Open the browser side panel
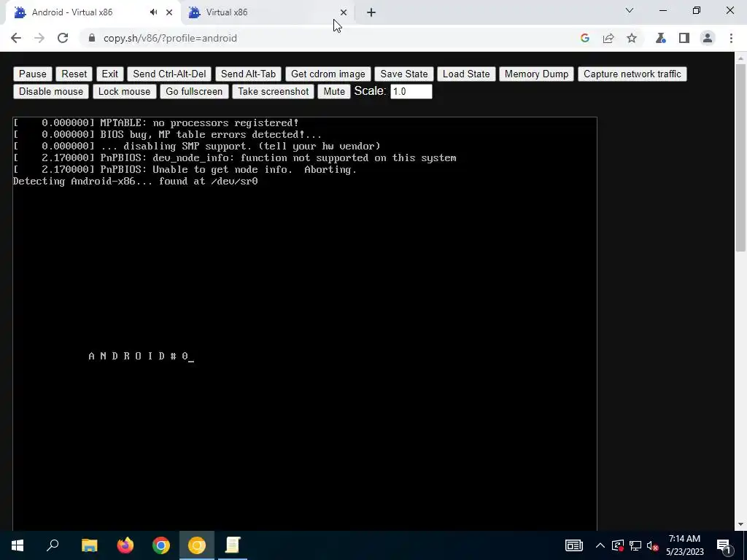747x560 pixels. (x=684, y=38)
